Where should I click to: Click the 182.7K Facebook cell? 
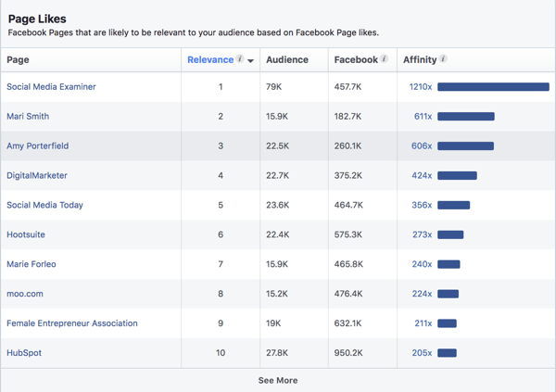347,117
